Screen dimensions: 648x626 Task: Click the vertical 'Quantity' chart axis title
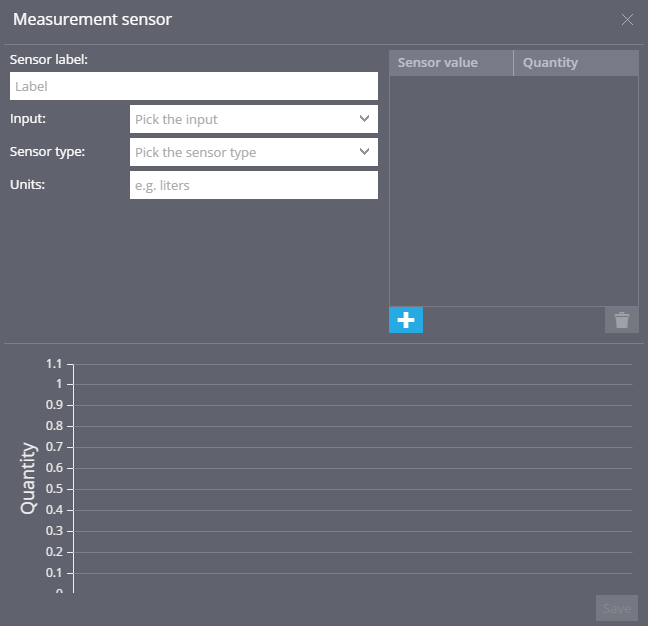click(x=29, y=478)
